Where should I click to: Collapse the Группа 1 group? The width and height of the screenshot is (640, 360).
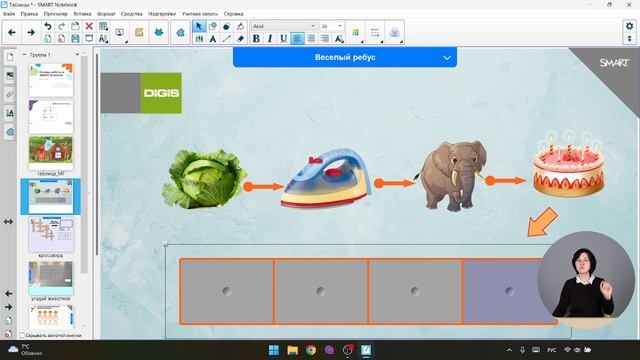[24, 54]
